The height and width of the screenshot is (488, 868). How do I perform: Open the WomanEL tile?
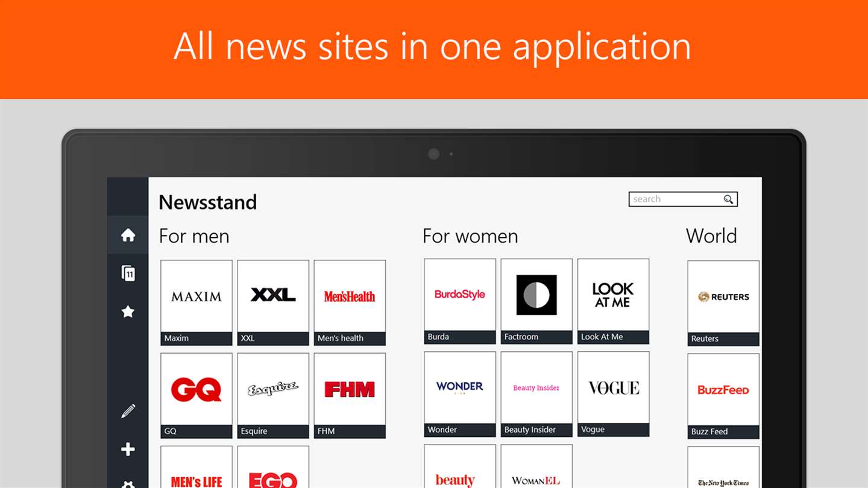(x=536, y=466)
